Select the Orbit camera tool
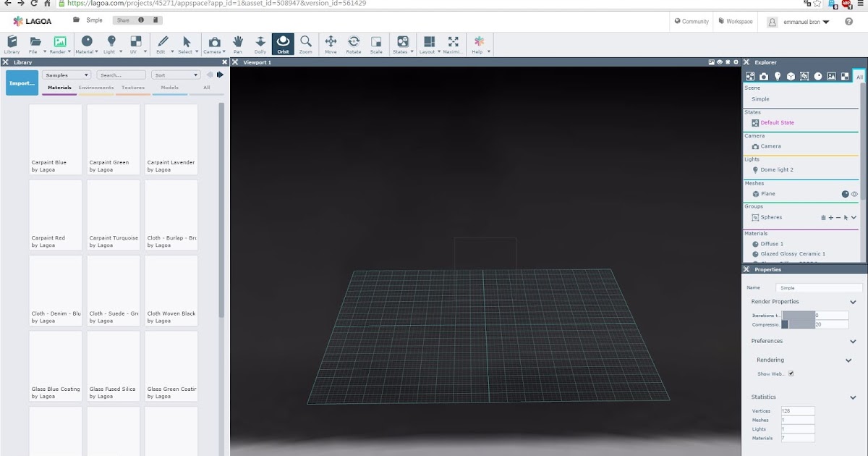Viewport: 868px width, 456px height. (x=283, y=44)
